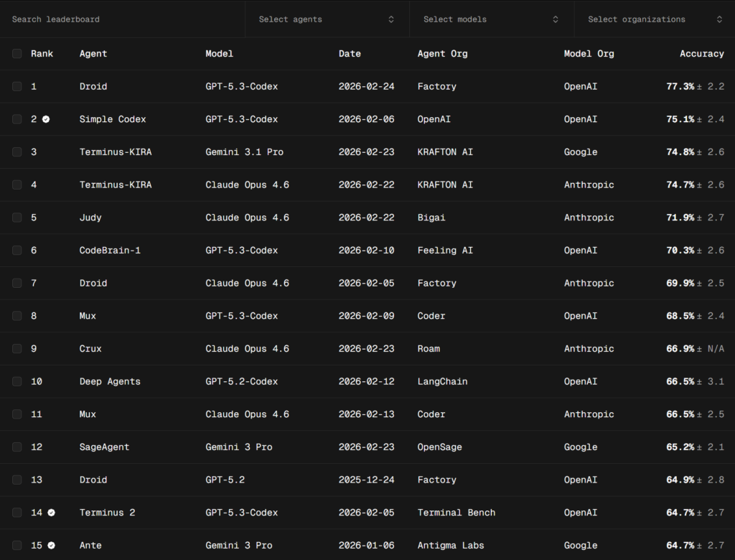Click verified badge icon beside rank 14
This screenshot has width=735, height=560.
coord(51,513)
